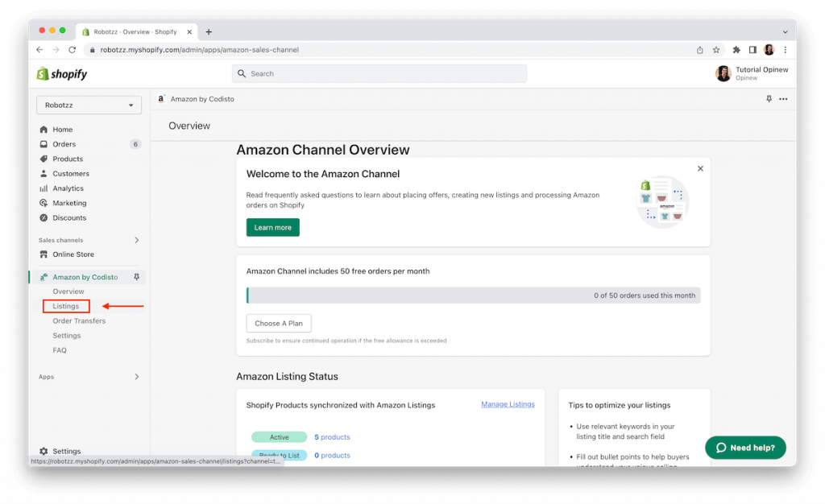Dismiss the Welcome to Amazon Channel card
Screen dimensions: 825x504
tap(700, 169)
